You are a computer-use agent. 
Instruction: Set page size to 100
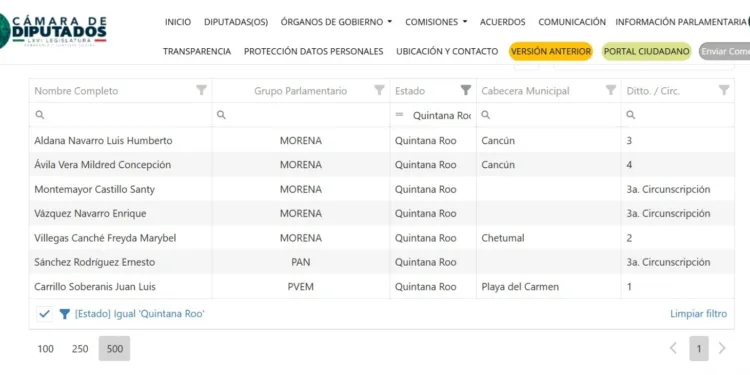45,349
